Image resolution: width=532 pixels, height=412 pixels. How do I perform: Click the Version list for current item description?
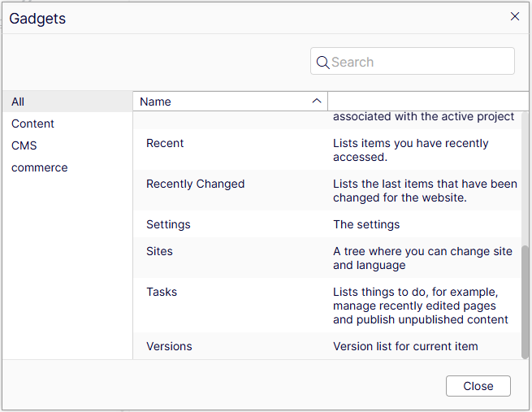pyautogui.click(x=405, y=346)
